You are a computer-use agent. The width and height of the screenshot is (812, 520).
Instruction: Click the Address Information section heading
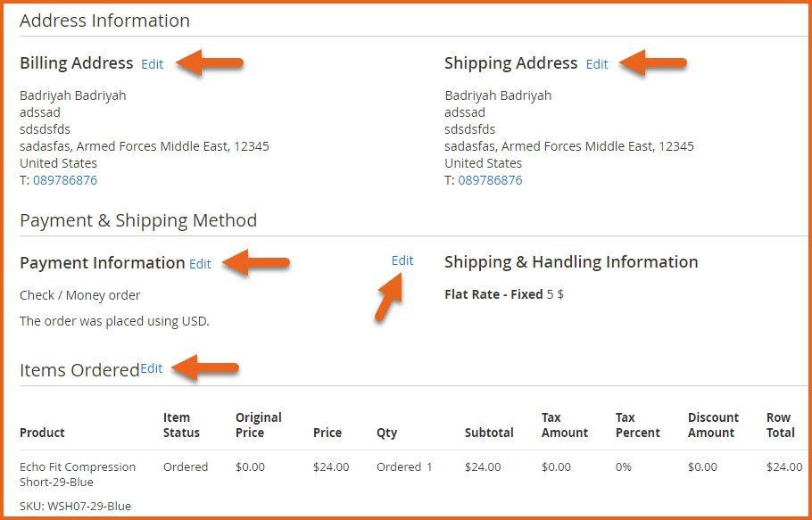104,21
